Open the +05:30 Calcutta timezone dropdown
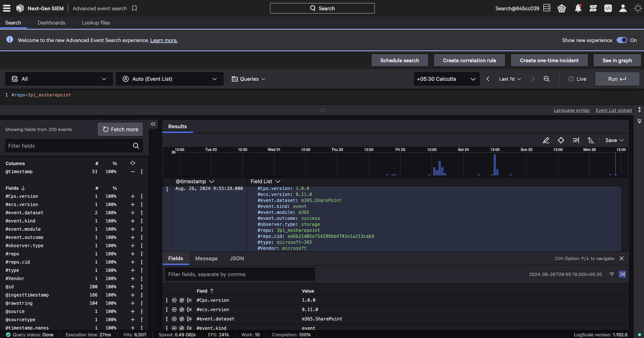644x338 pixels. point(446,79)
